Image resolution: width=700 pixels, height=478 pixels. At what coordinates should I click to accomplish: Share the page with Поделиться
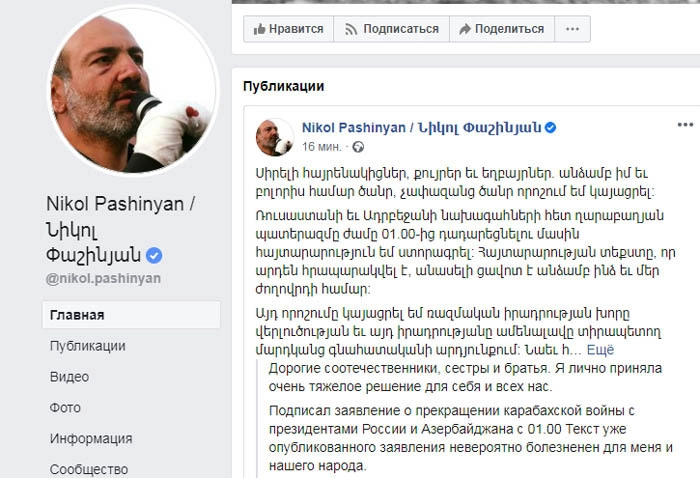[x=502, y=29]
